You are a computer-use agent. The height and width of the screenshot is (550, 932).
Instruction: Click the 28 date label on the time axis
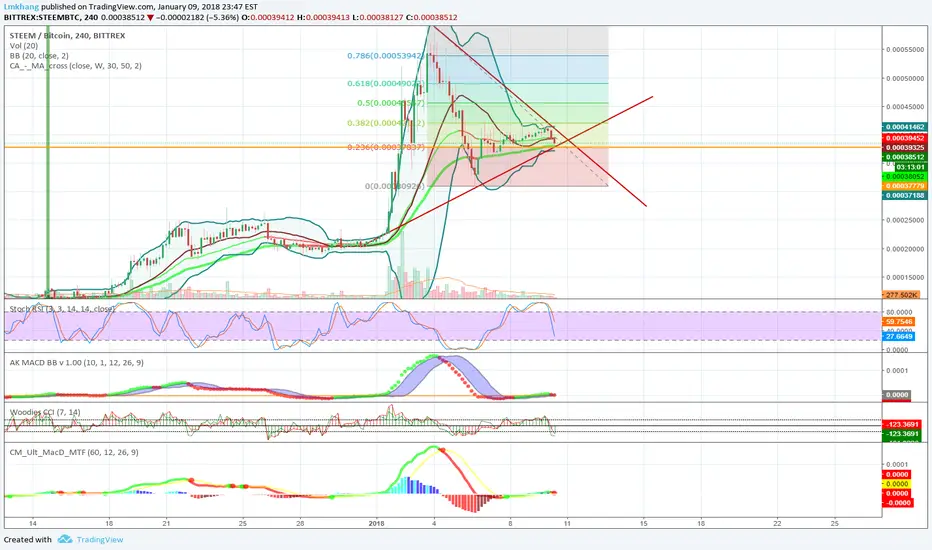[300, 524]
